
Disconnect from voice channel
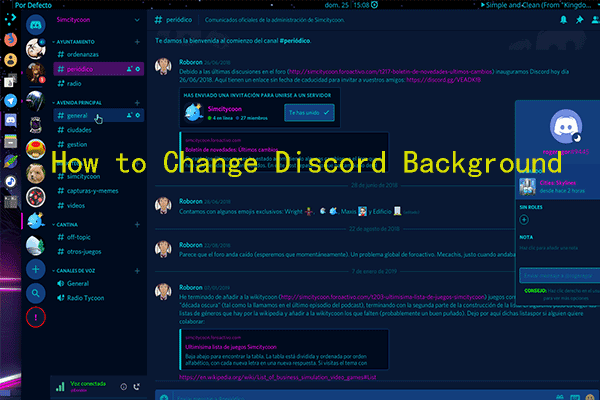point(137,387)
